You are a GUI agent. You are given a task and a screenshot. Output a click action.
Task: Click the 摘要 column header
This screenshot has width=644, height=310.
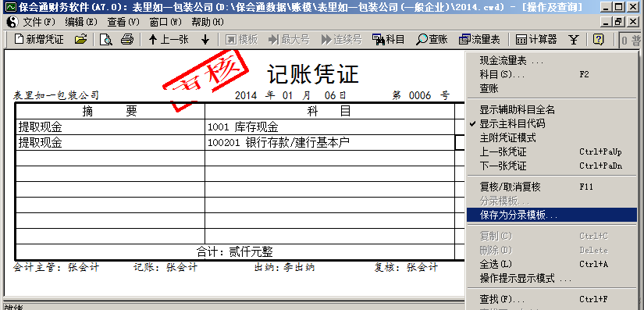(110, 111)
